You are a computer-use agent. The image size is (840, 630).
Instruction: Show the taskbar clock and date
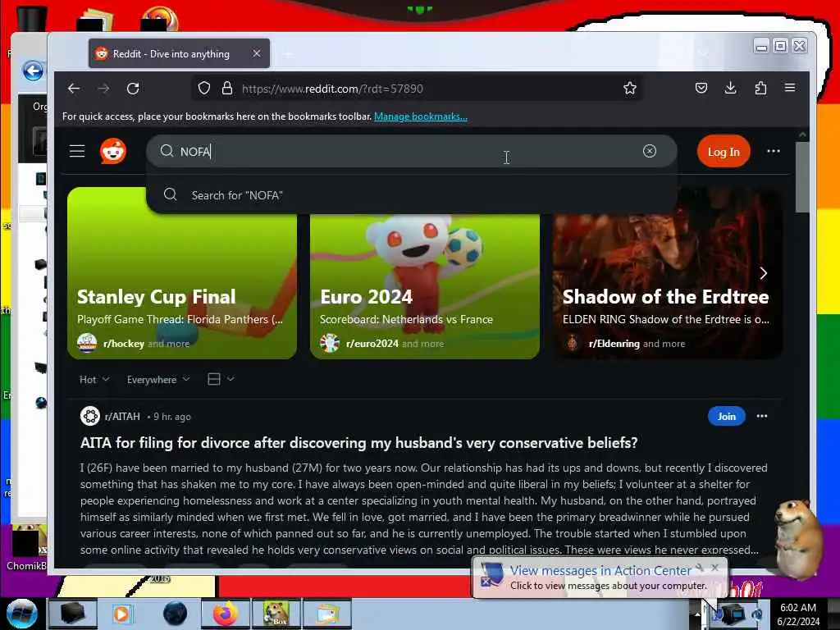point(798,614)
